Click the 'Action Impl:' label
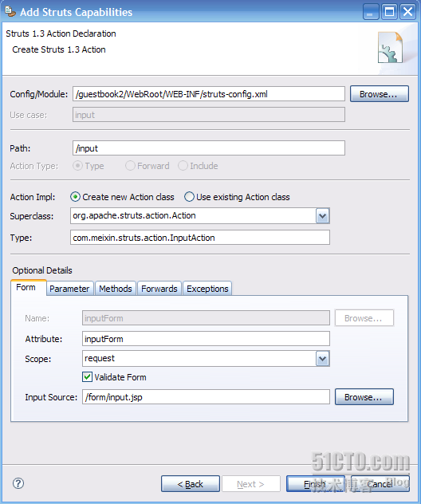Screen dimensions: 421x504 pyautogui.click(x=33, y=197)
